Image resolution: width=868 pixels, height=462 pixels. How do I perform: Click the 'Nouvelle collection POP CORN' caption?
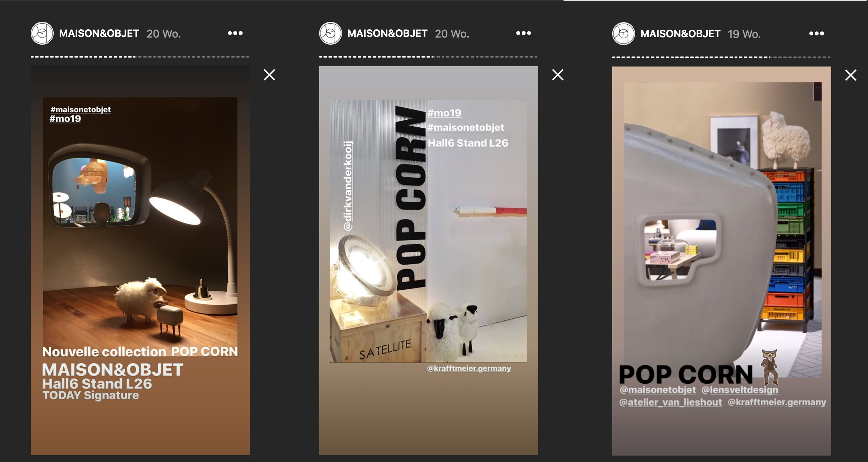point(140,352)
